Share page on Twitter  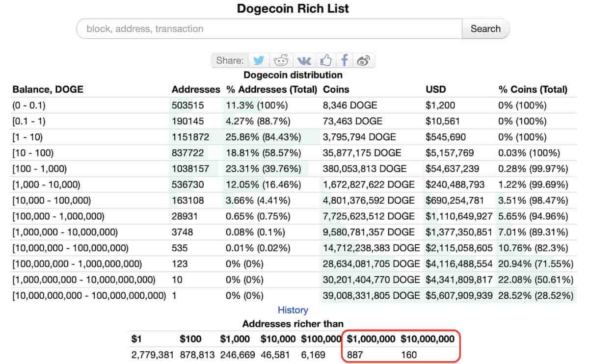[x=258, y=60]
